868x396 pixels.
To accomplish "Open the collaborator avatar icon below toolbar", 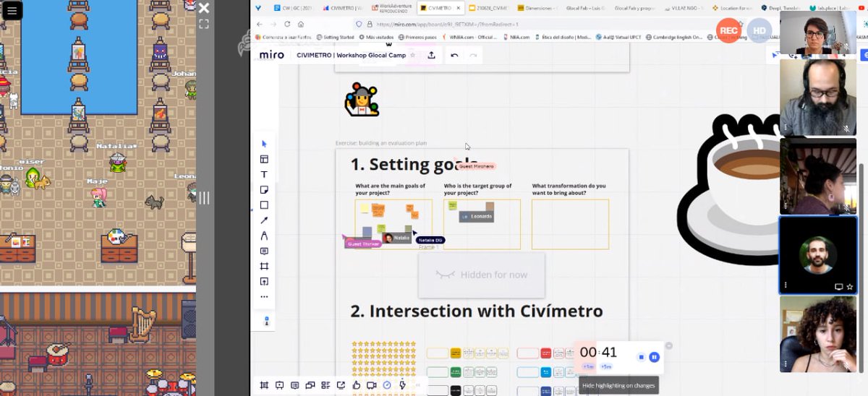I will (x=266, y=320).
